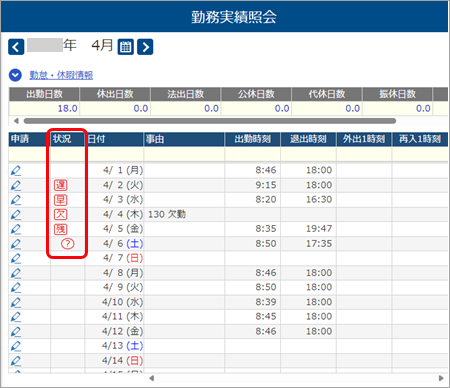Click the 早 early-leave status icon on 4/3

coord(61,200)
